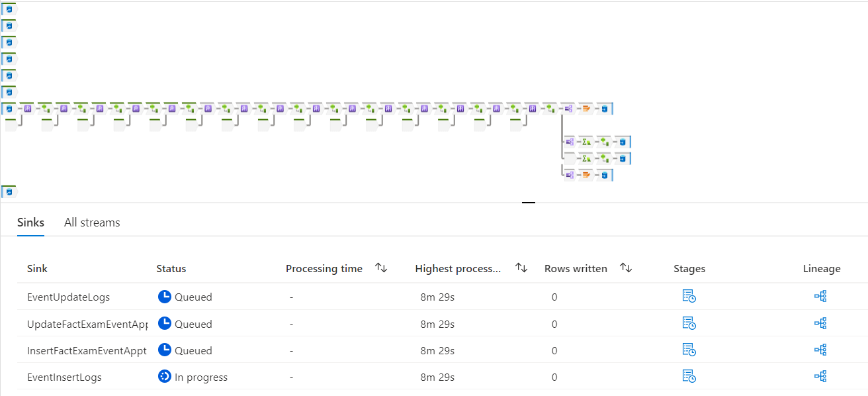
Task: View lineage for InsertFactExamEventAppt sink
Action: (x=820, y=350)
